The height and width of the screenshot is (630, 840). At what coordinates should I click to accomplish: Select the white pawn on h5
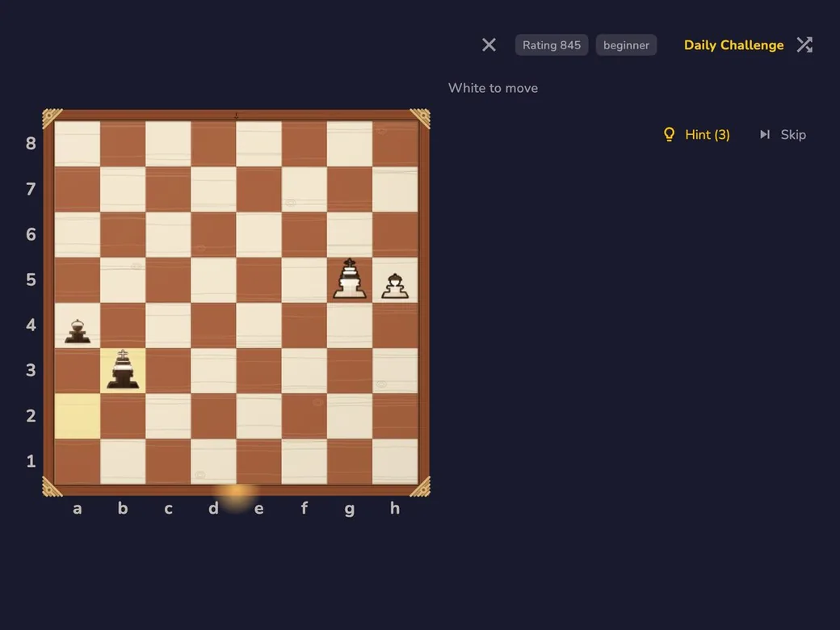[395, 286]
